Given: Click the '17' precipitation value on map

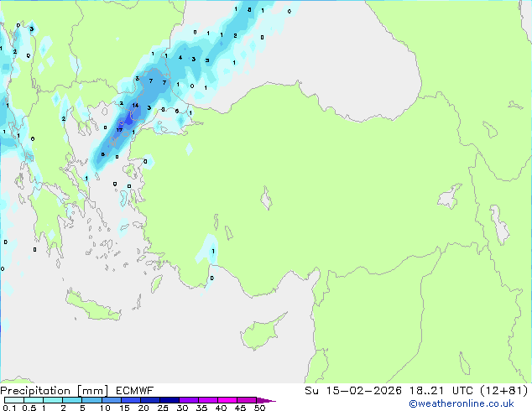Looking at the screenshot, I should [x=119, y=130].
